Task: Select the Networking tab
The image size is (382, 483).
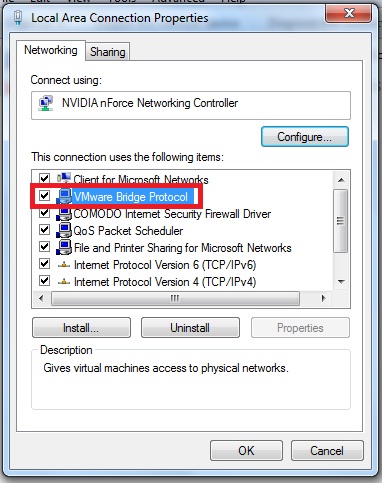Action: coord(51,50)
